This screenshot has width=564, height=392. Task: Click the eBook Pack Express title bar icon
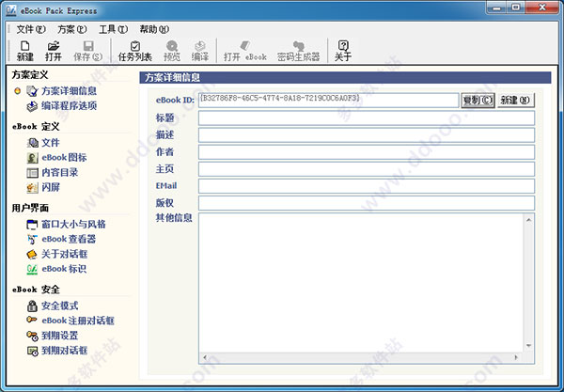pos(10,10)
